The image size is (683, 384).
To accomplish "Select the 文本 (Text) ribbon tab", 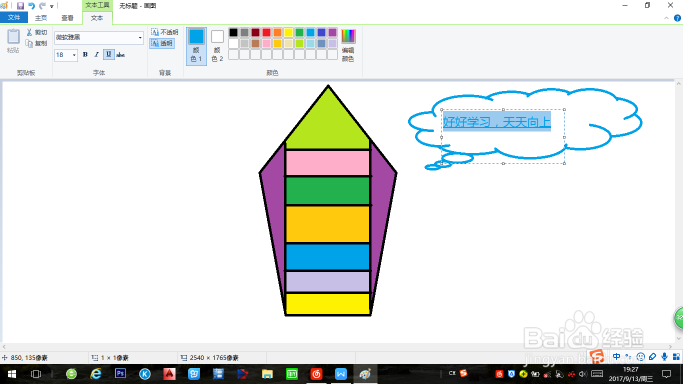I will click(x=97, y=18).
